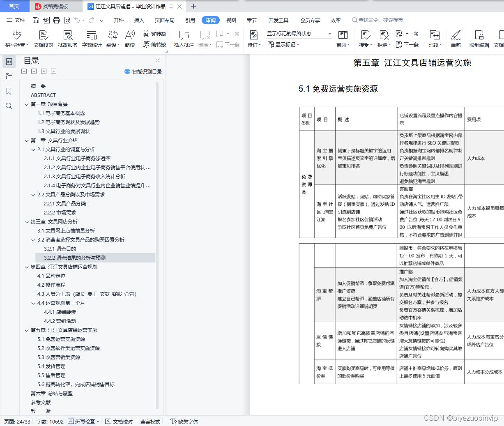Collapse 第四章 江江文具店铺运营规划 node
The width and height of the screenshot is (504, 426).
pyautogui.click(x=27, y=267)
